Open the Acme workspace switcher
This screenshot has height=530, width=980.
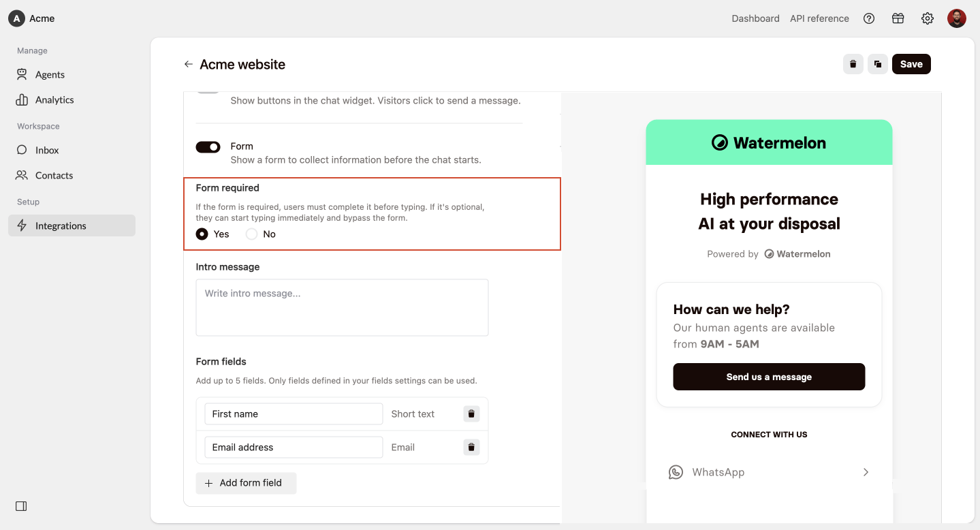[x=32, y=18]
